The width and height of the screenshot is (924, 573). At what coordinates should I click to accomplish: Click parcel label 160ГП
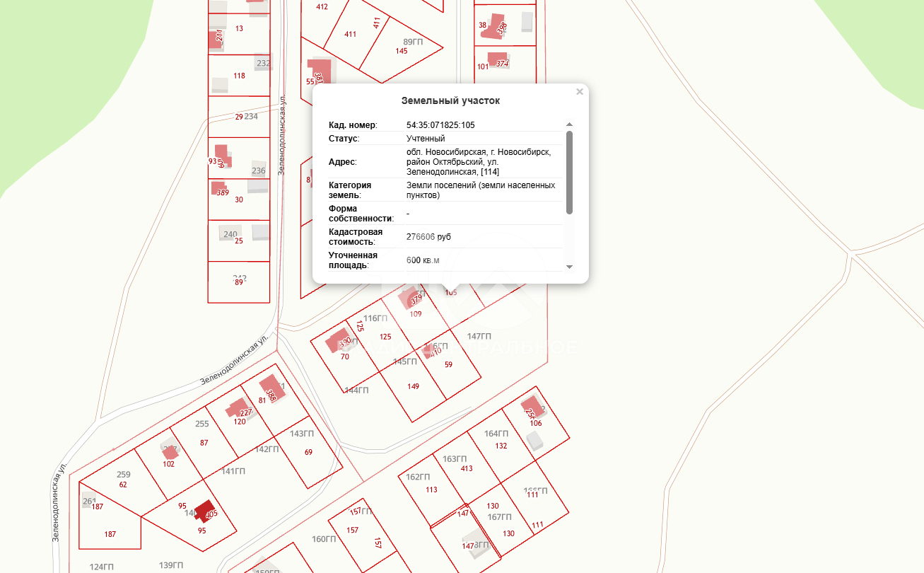point(324,539)
